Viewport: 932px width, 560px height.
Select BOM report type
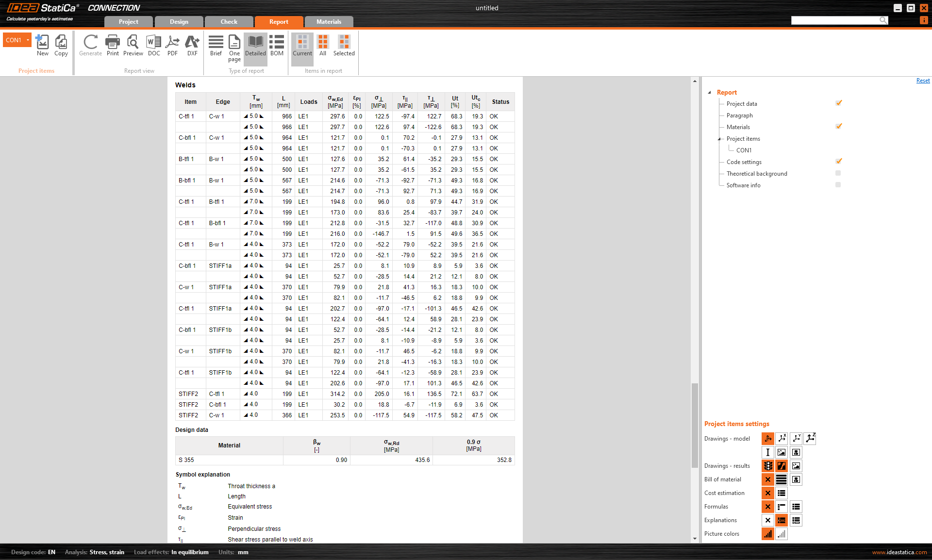[277, 46]
